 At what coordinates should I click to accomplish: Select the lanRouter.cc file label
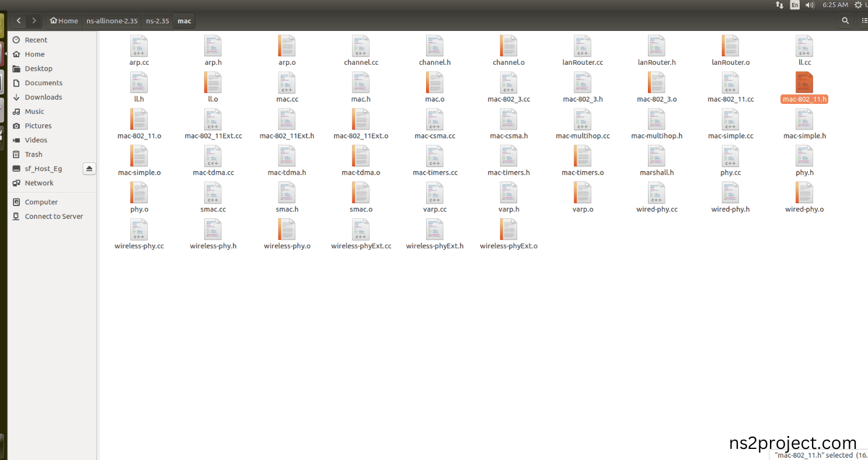pyautogui.click(x=583, y=62)
